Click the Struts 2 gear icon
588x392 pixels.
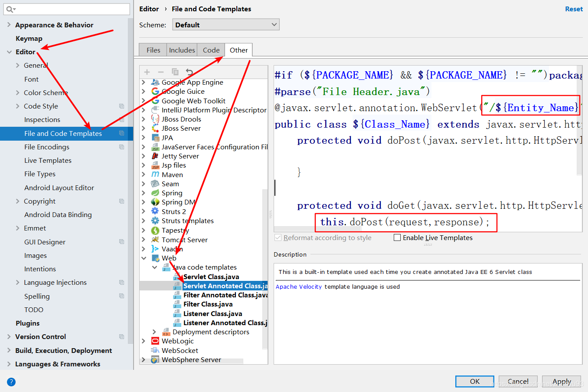(x=155, y=211)
